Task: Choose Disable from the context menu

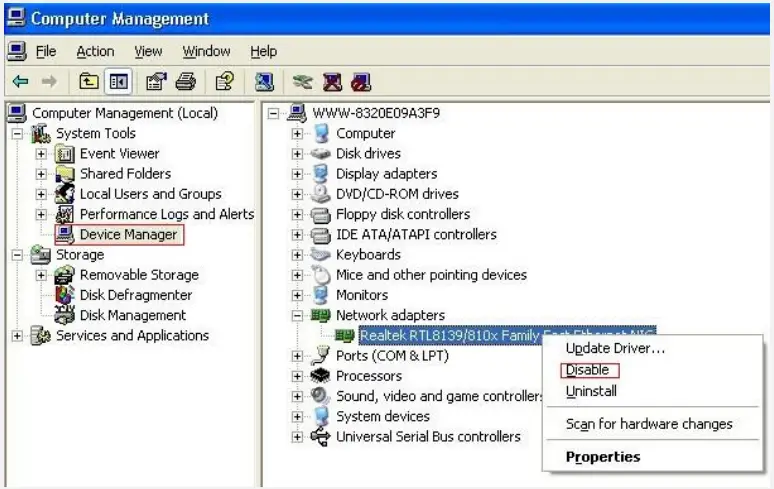Action: [587, 370]
